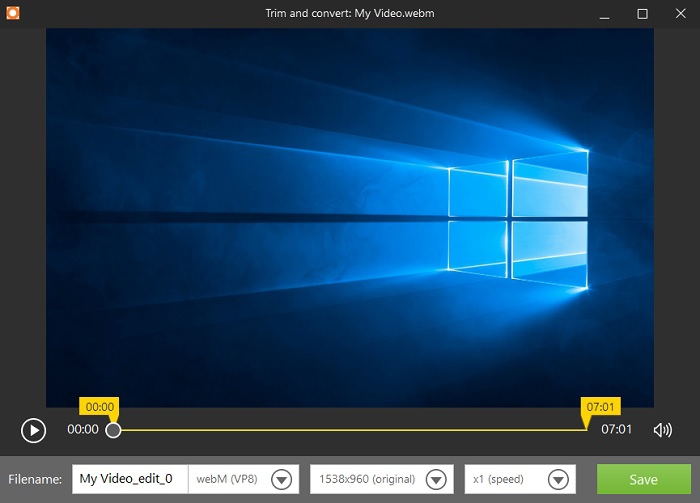Click the video preview frame
This screenshot has height=503, width=700.
[350, 218]
